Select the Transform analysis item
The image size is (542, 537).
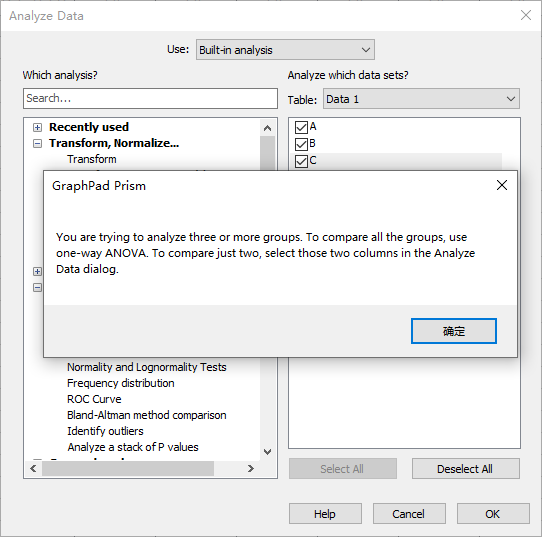click(92, 159)
